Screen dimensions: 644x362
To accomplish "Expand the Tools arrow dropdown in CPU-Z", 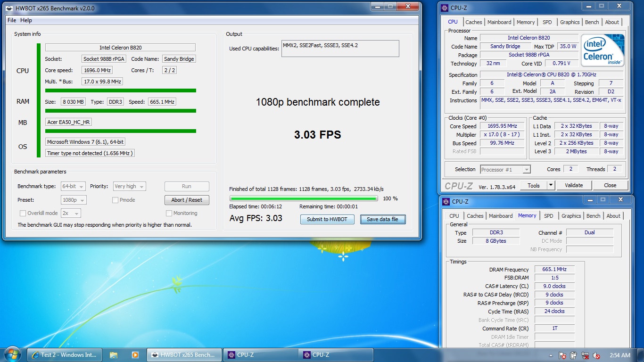I will point(551,185).
